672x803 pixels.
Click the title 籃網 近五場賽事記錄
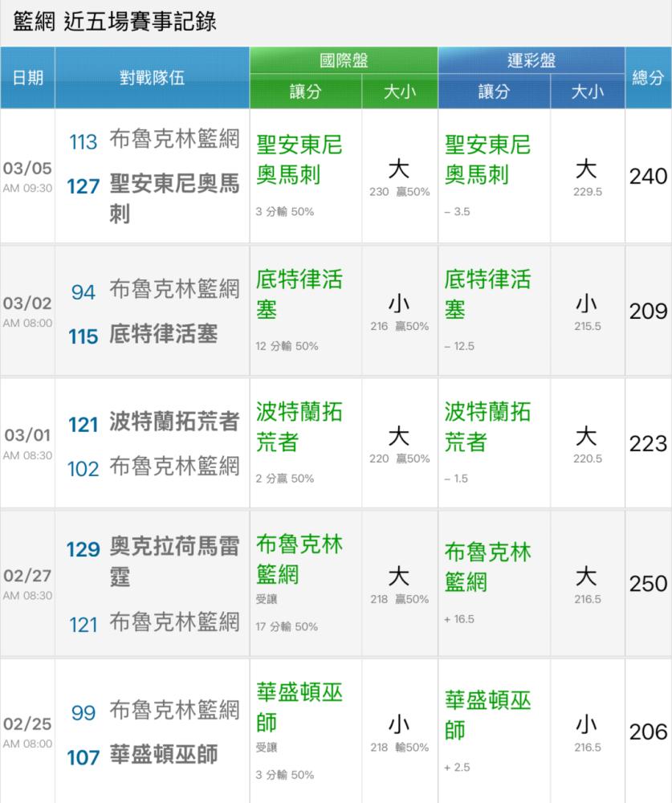pos(115,22)
